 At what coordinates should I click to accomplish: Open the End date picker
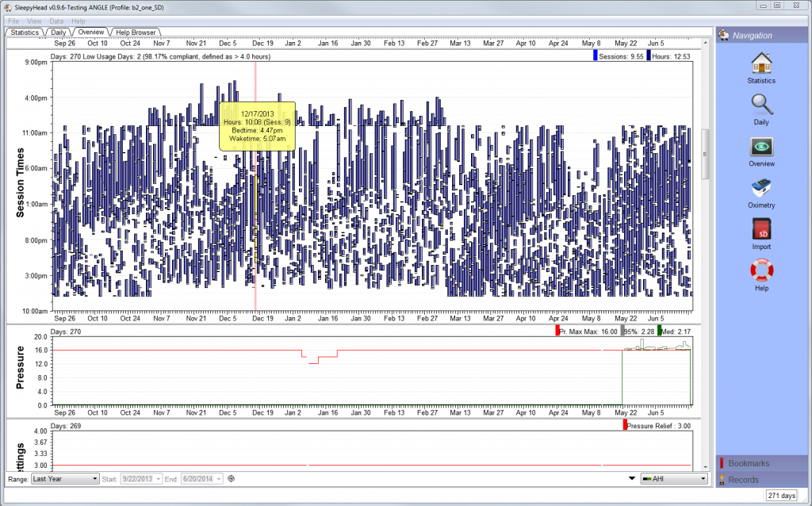202,479
